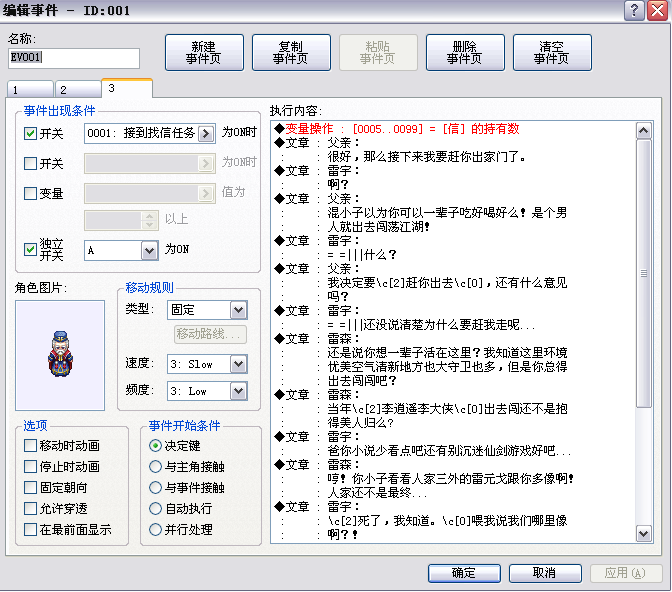Switch to event page tab 1
Viewport: 672px width, 592px height.
point(30,90)
